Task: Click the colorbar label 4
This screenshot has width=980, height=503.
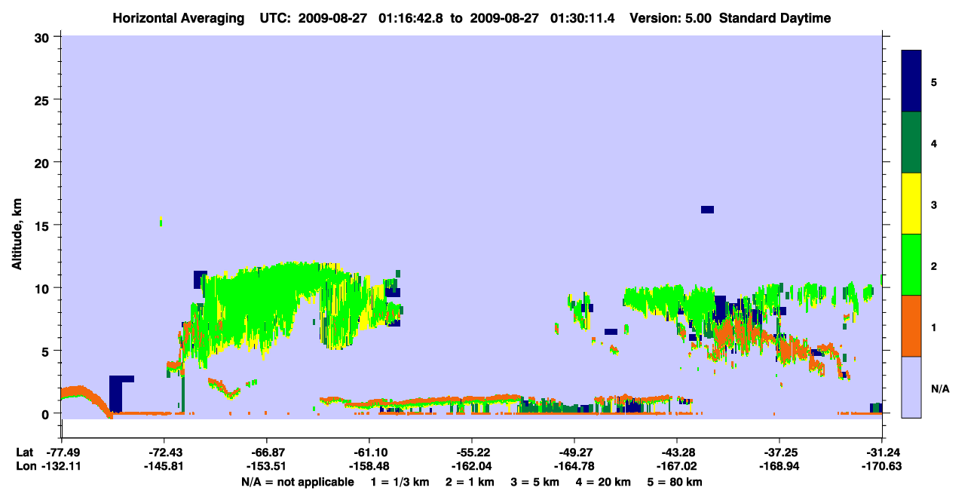Action: click(934, 143)
